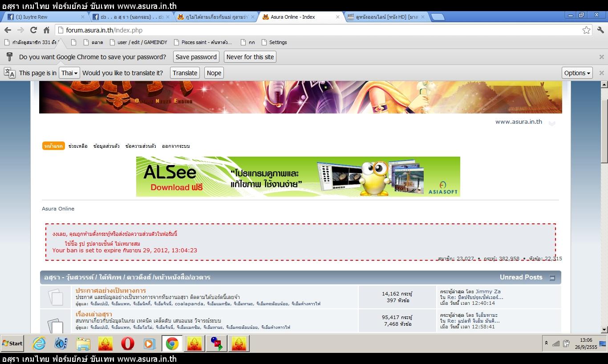608x364 pixels.
Task: Click the Nope button
Action: coord(214,73)
